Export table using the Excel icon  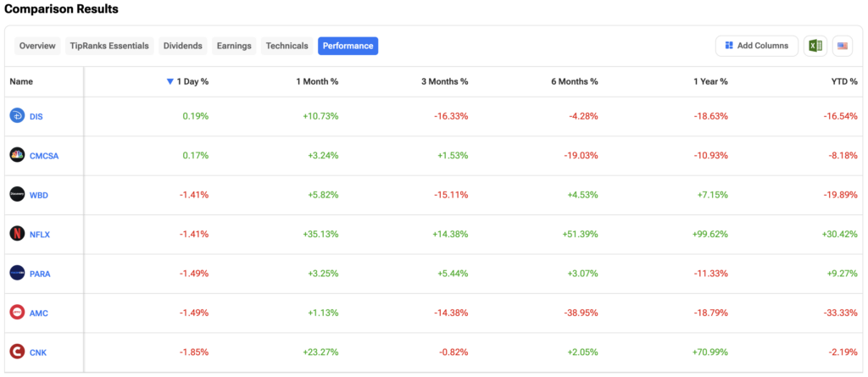[x=815, y=46]
